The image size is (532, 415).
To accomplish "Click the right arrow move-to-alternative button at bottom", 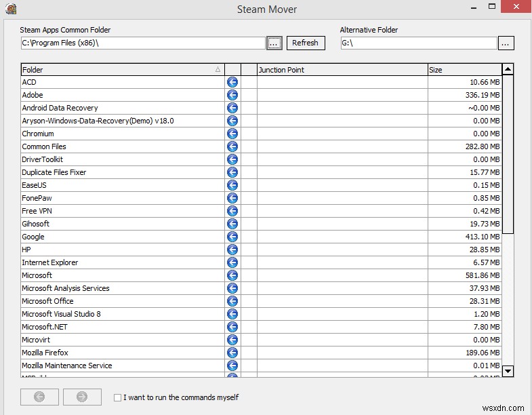I will point(82,397).
